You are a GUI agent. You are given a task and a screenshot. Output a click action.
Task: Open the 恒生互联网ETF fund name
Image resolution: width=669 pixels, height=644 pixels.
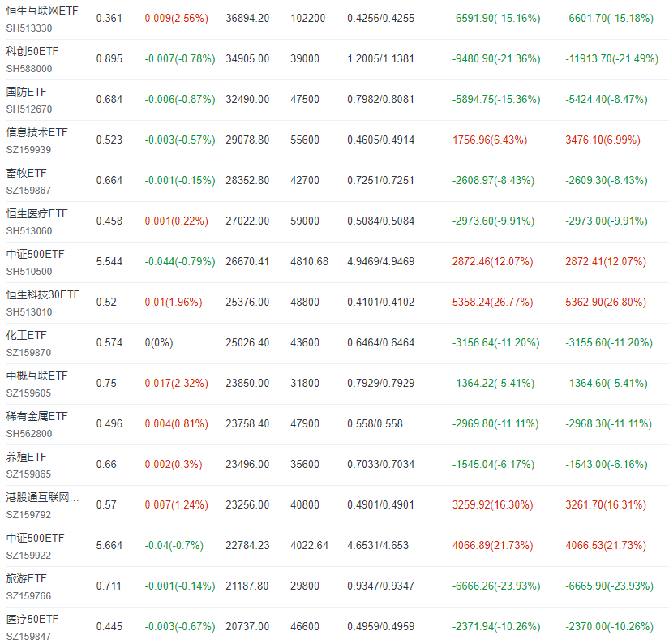(x=42, y=11)
